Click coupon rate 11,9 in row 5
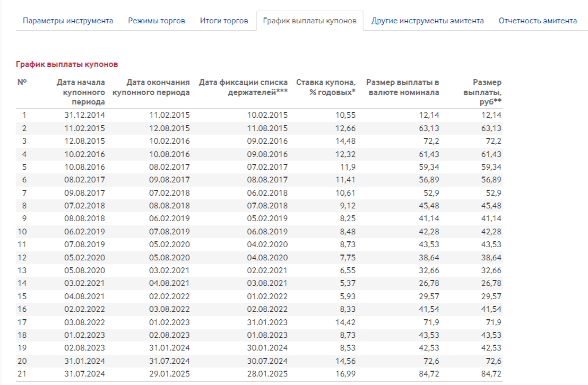This screenshot has width=588, height=385. (x=348, y=167)
